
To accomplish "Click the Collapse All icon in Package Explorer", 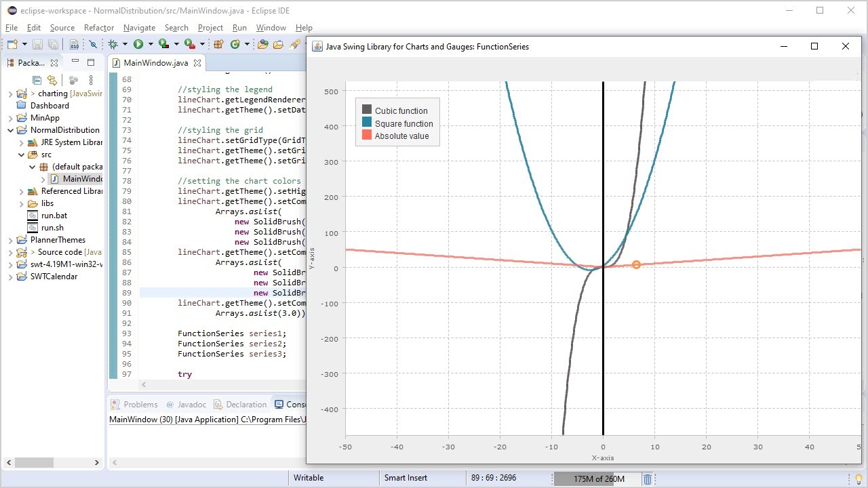I will [37, 80].
